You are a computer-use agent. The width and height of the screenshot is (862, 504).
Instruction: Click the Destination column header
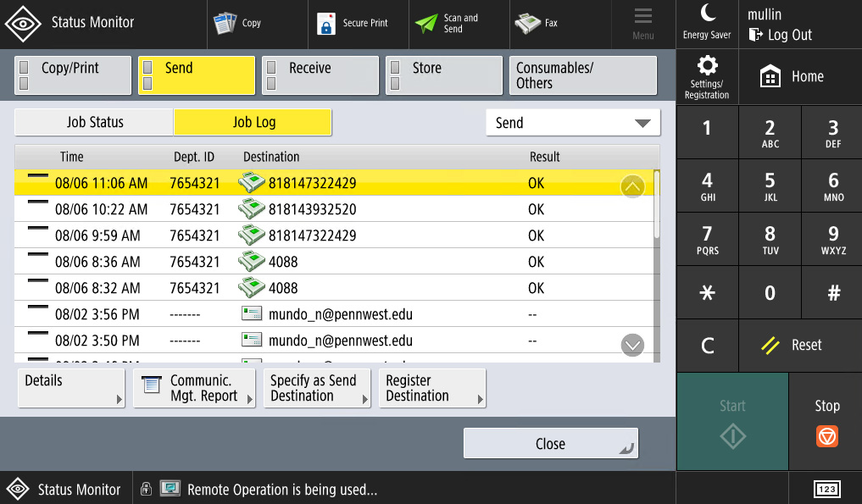tap(271, 157)
